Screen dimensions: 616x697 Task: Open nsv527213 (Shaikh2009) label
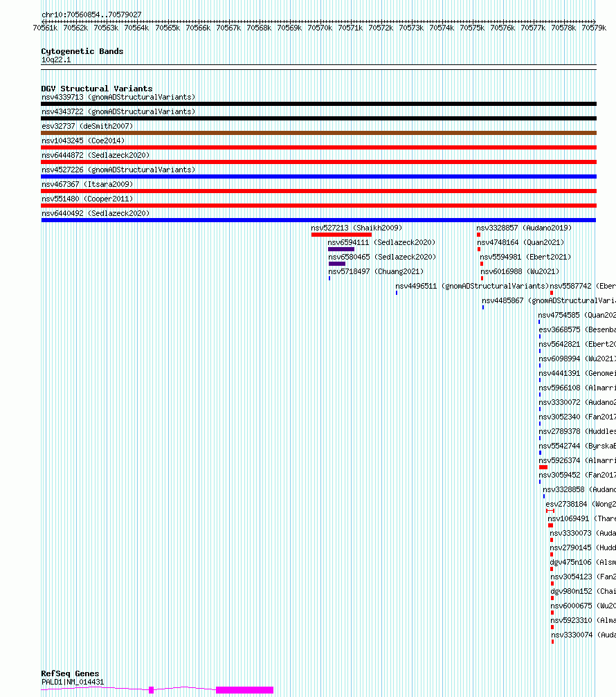(x=356, y=228)
